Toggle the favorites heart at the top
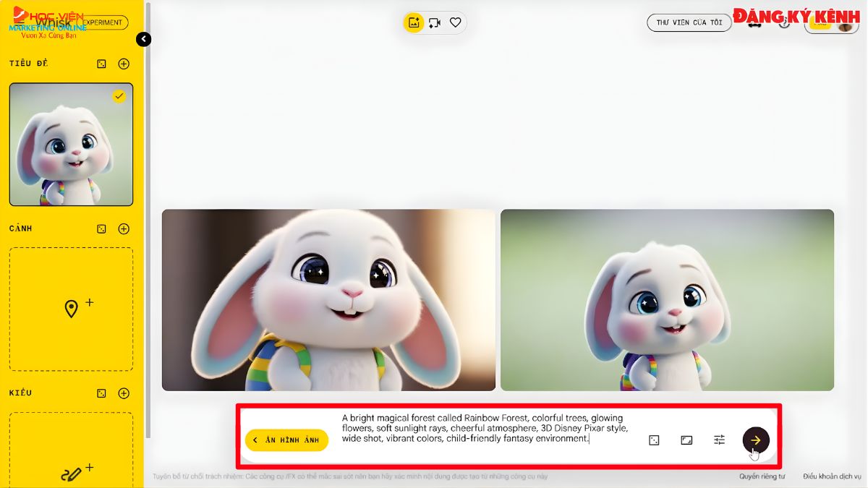The height and width of the screenshot is (488, 868). tap(455, 22)
